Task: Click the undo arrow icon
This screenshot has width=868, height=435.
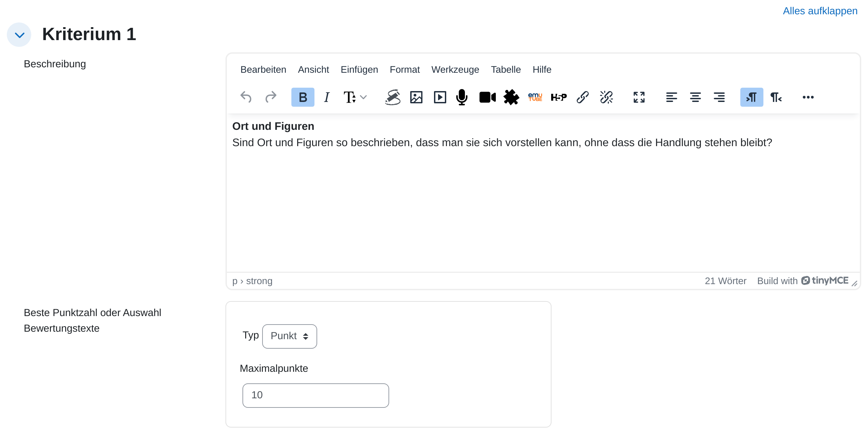Action: click(246, 97)
